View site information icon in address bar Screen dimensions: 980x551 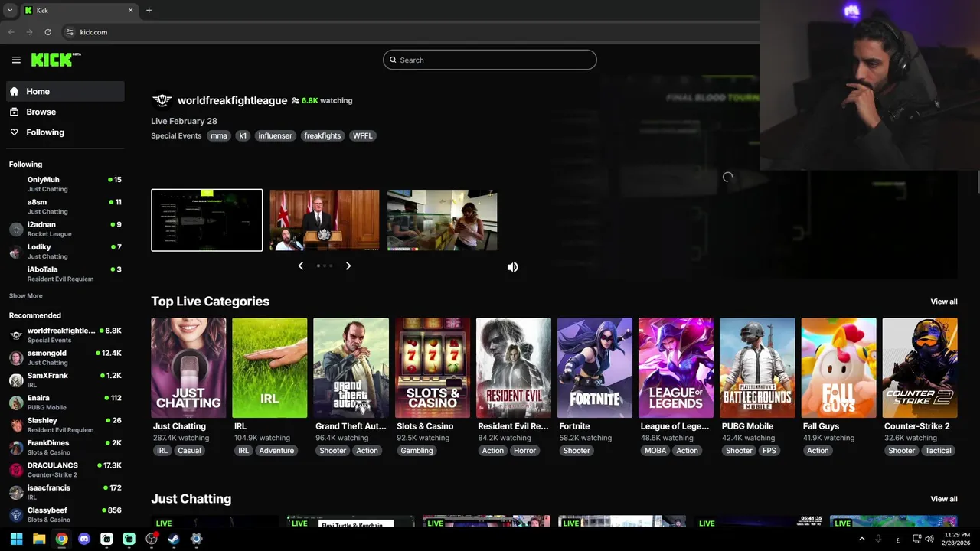[x=70, y=32]
